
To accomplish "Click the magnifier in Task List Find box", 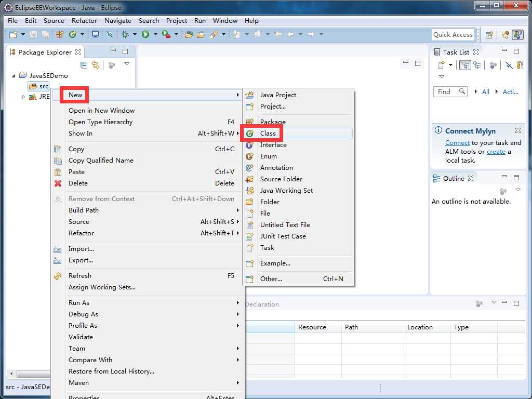I will coord(462,91).
